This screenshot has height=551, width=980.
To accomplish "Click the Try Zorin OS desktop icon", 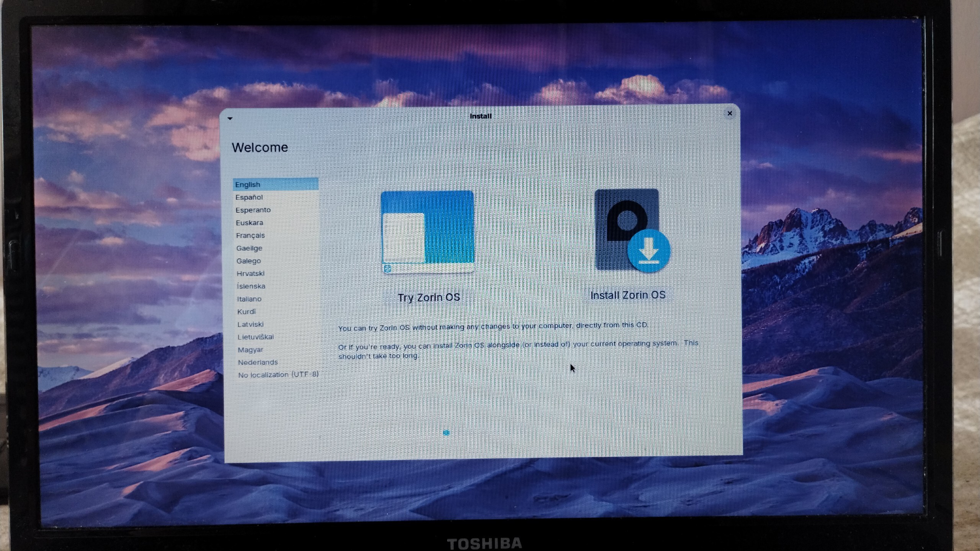I will tap(427, 232).
